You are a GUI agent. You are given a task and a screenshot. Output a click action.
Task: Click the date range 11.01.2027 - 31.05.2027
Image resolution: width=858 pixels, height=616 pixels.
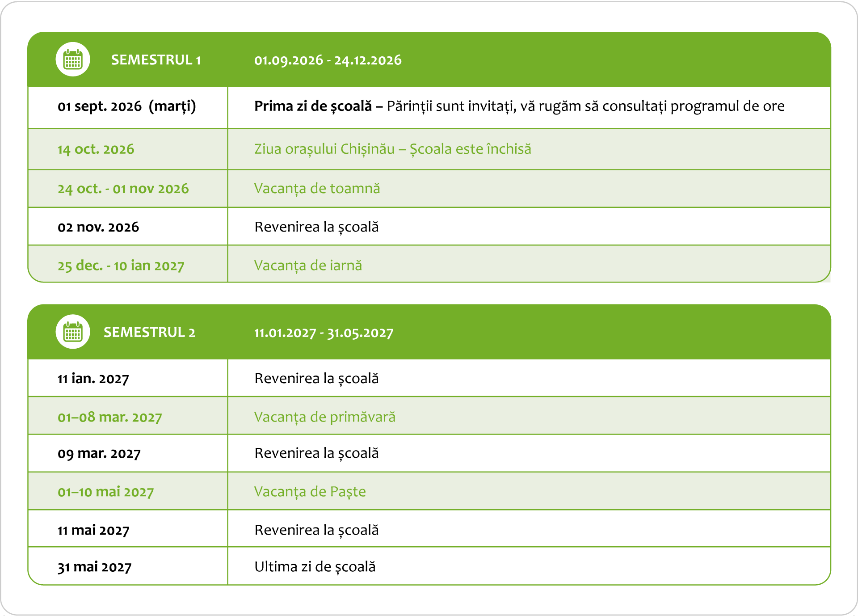324,333
